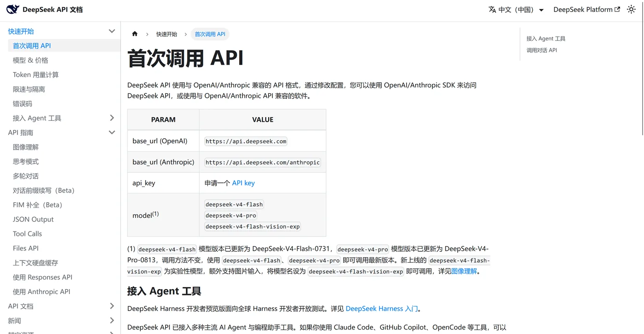Open Token 用量计算 in sidebar
The height and width of the screenshot is (334, 644).
36,74
